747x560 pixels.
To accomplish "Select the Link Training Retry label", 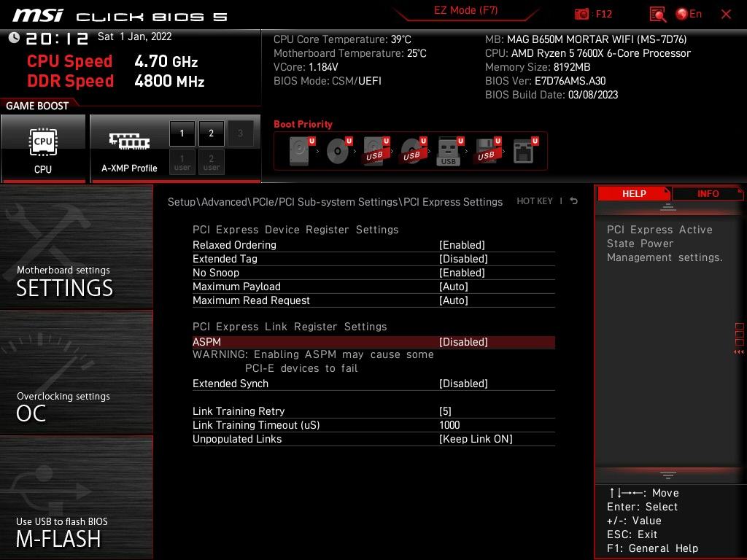I will pyautogui.click(x=239, y=411).
